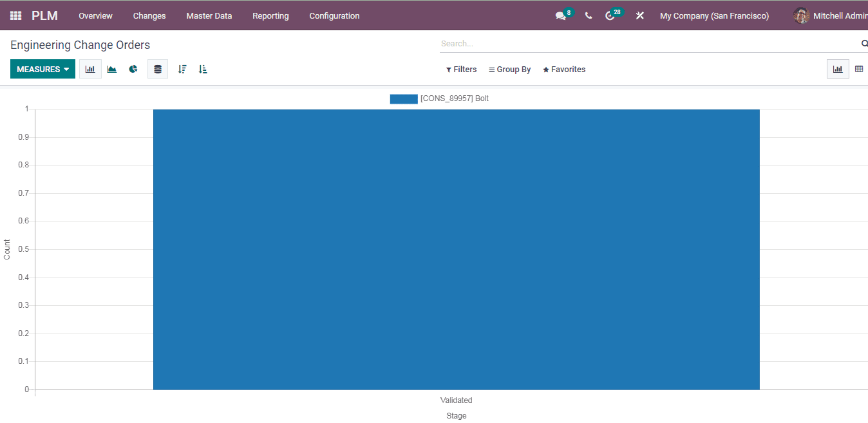
Task: Sort measures in ascending order
Action: 202,69
